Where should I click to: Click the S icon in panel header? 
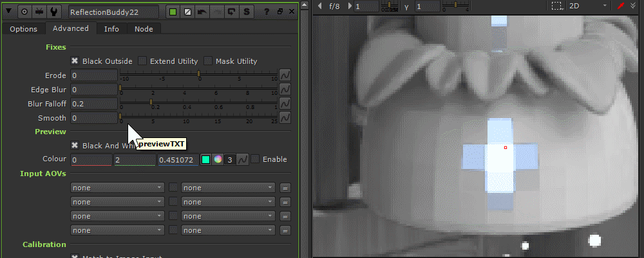pyautogui.click(x=246, y=12)
